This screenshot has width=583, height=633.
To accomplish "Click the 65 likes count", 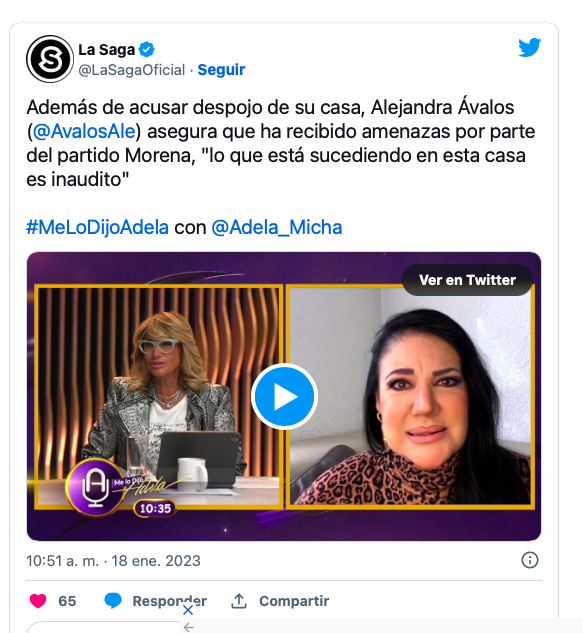I will tap(67, 601).
